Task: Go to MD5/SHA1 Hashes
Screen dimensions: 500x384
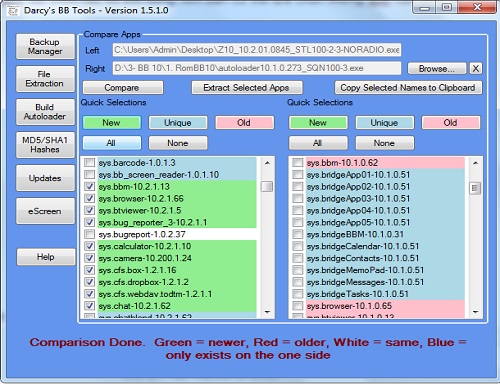Action: (45, 145)
